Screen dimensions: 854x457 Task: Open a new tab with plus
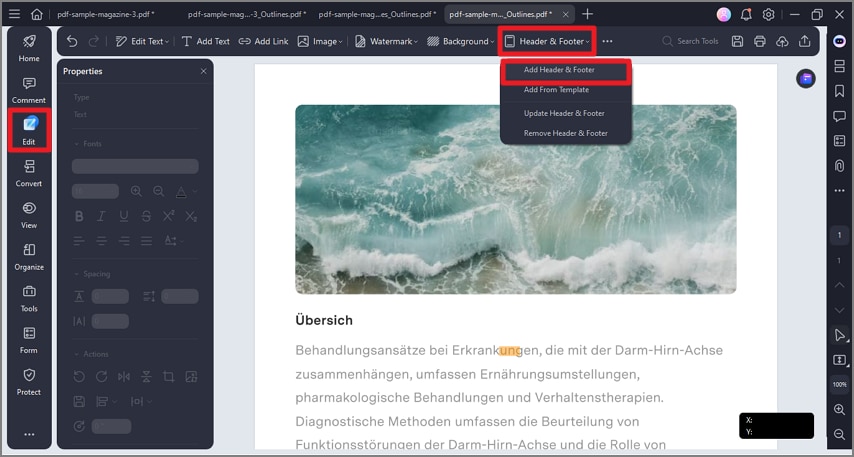(587, 14)
